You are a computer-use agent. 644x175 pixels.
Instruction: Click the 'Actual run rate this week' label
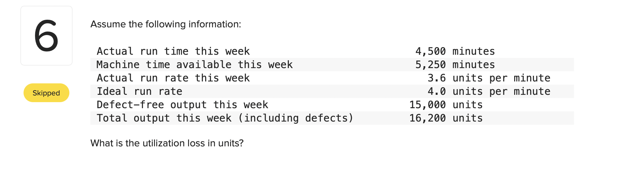pos(173,78)
